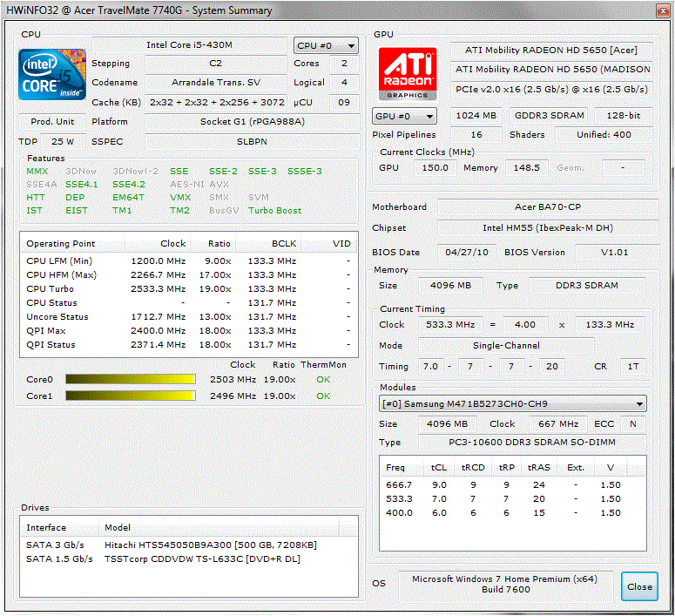The image size is (675, 616).
Task: Select the QPI Max row
Action: coord(188,331)
